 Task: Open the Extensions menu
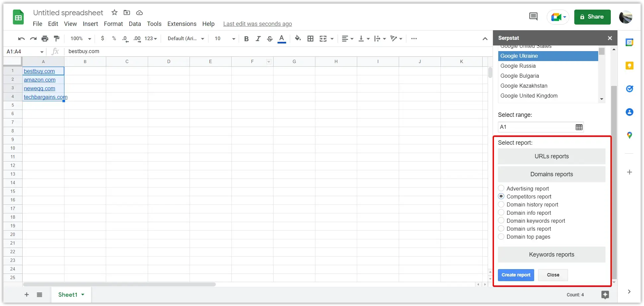coord(182,24)
